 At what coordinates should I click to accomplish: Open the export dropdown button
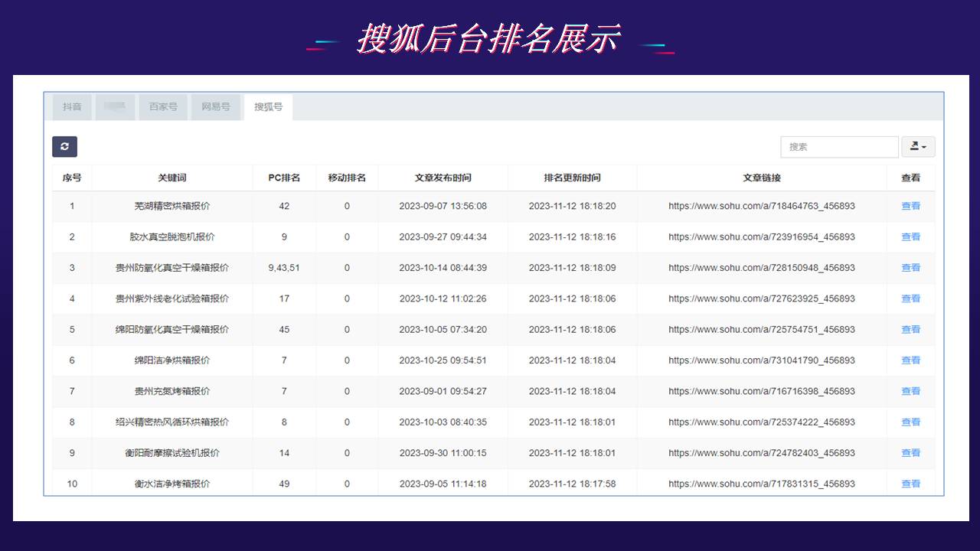point(918,147)
